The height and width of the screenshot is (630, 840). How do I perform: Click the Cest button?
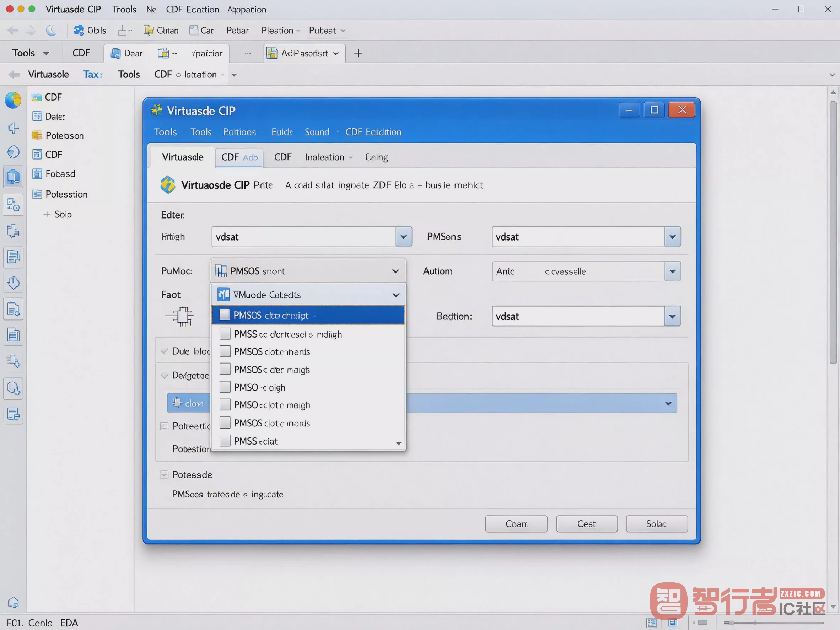pos(587,524)
